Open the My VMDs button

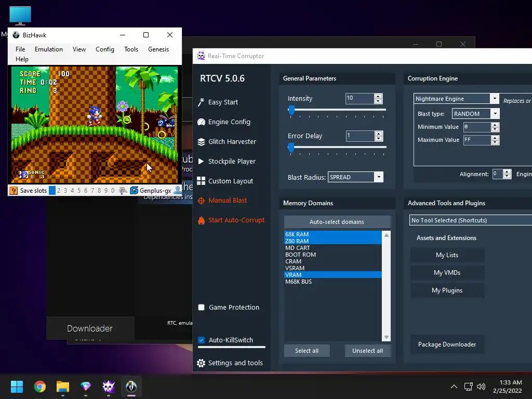click(447, 273)
